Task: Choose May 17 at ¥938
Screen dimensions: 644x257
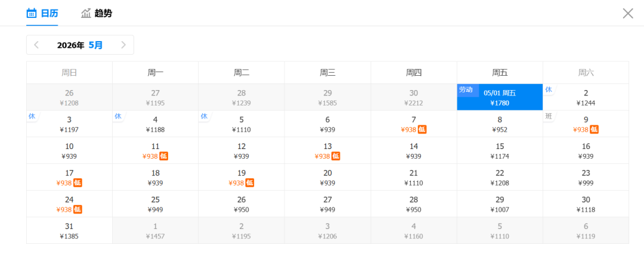Action: [69, 178]
